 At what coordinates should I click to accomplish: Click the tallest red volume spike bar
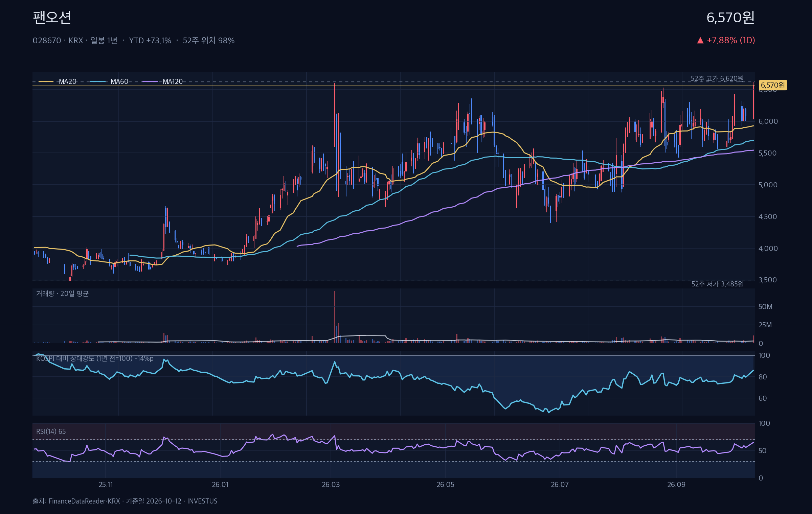(x=335, y=317)
